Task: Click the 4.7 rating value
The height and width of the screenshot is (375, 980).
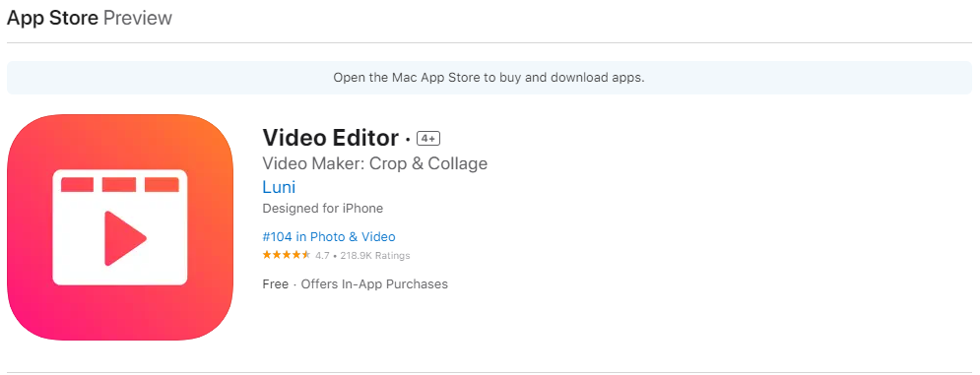Action: pos(322,256)
